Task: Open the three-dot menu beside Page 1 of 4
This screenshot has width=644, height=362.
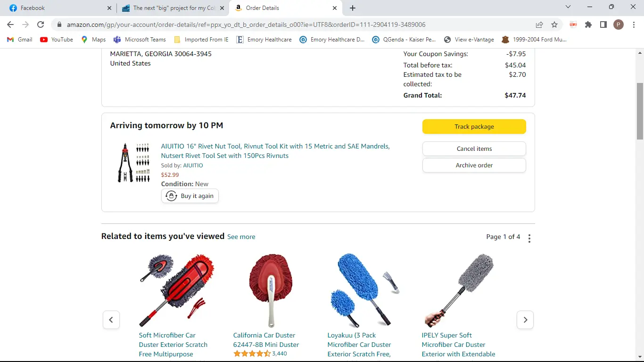Action: pyautogui.click(x=529, y=238)
